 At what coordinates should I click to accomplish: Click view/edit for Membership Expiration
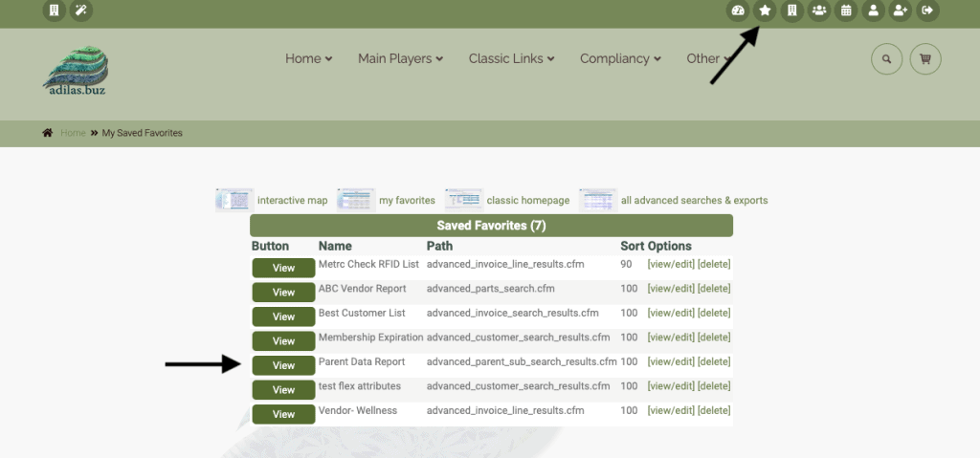pos(671,338)
